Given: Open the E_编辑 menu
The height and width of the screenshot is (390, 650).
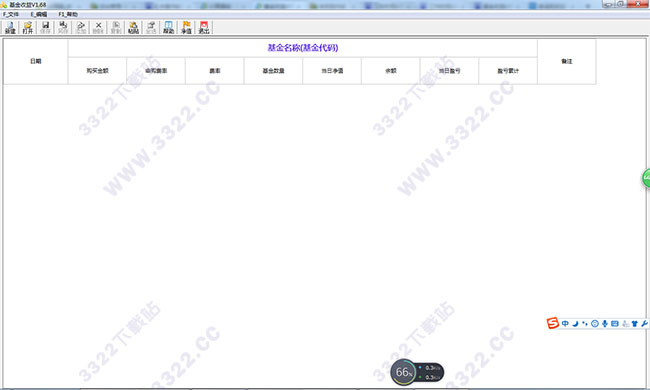Looking at the screenshot, I should coord(39,15).
